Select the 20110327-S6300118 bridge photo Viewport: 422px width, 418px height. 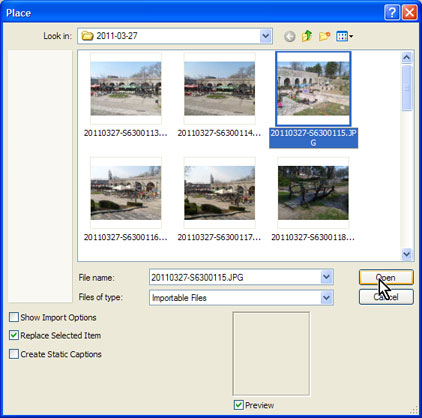pos(313,193)
